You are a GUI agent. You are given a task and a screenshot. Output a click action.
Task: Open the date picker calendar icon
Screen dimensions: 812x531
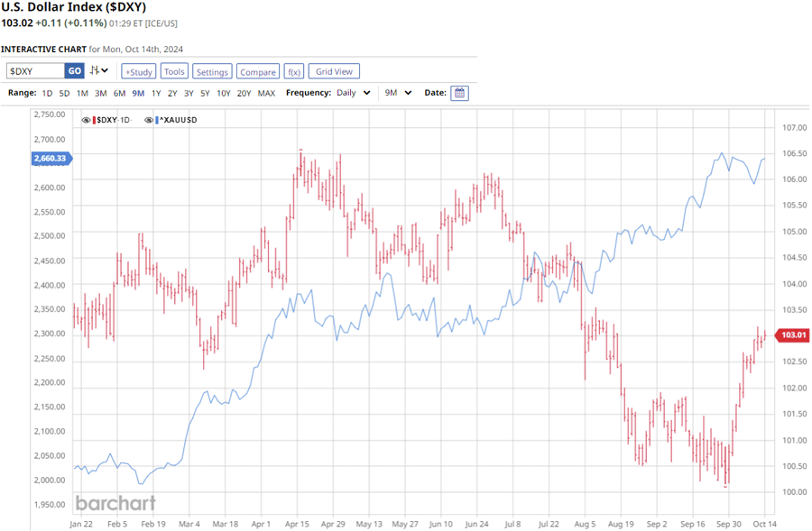(459, 93)
